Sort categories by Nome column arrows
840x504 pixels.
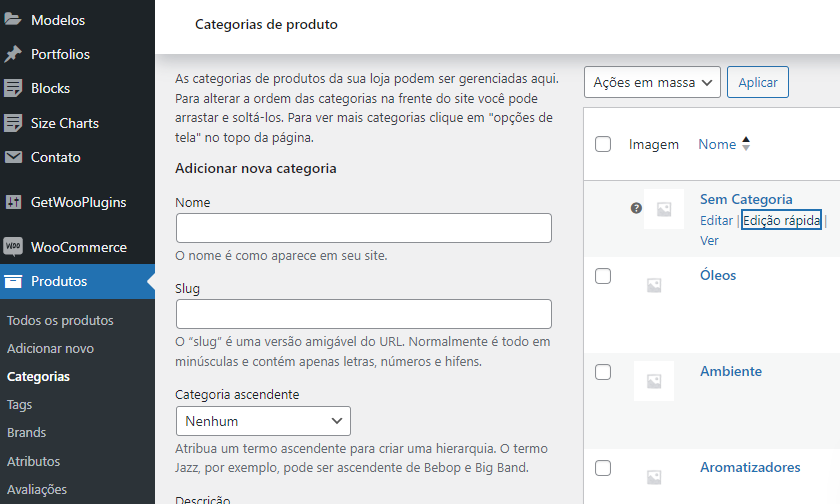(745, 144)
